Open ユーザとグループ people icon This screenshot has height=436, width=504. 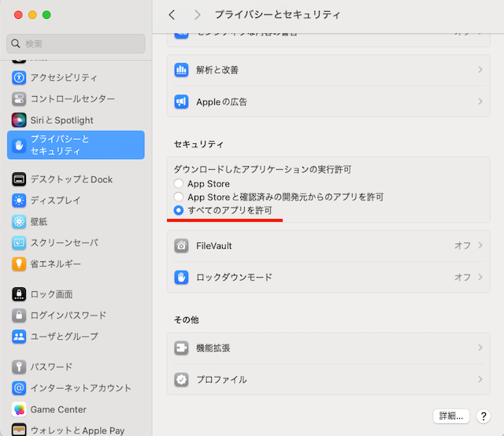(x=19, y=336)
